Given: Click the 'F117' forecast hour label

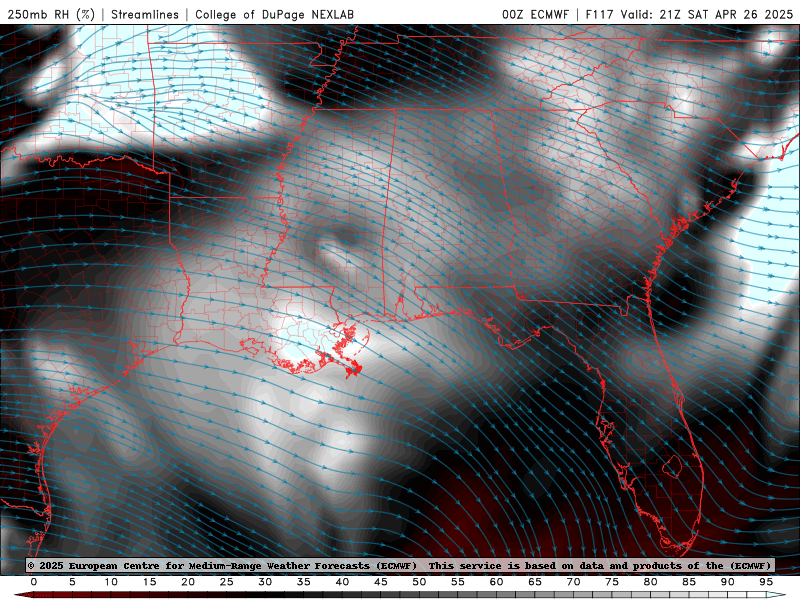Looking at the screenshot, I should pos(599,14).
